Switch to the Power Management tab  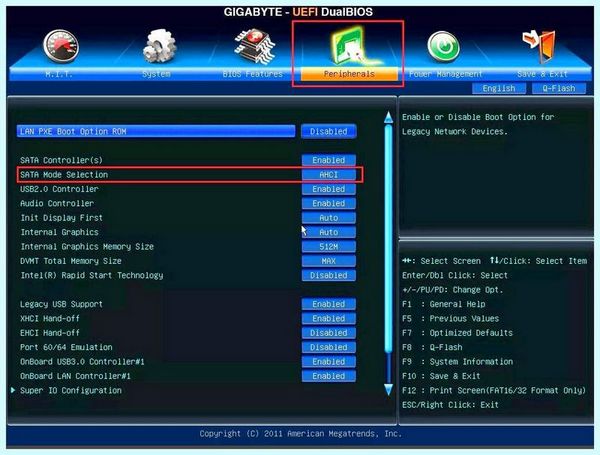click(x=445, y=74)
